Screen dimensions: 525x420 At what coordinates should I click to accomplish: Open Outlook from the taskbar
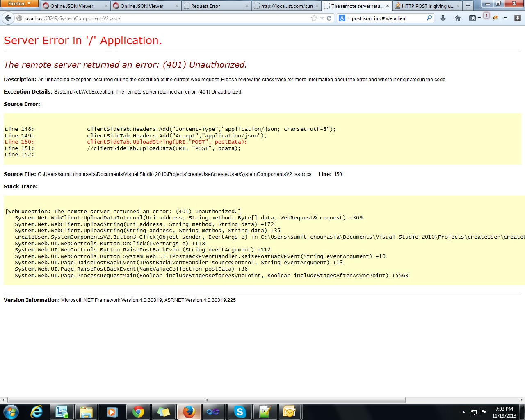290,411
